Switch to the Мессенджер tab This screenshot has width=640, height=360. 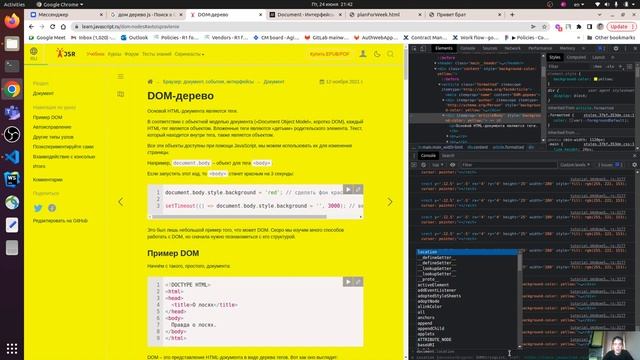point(67,14)
